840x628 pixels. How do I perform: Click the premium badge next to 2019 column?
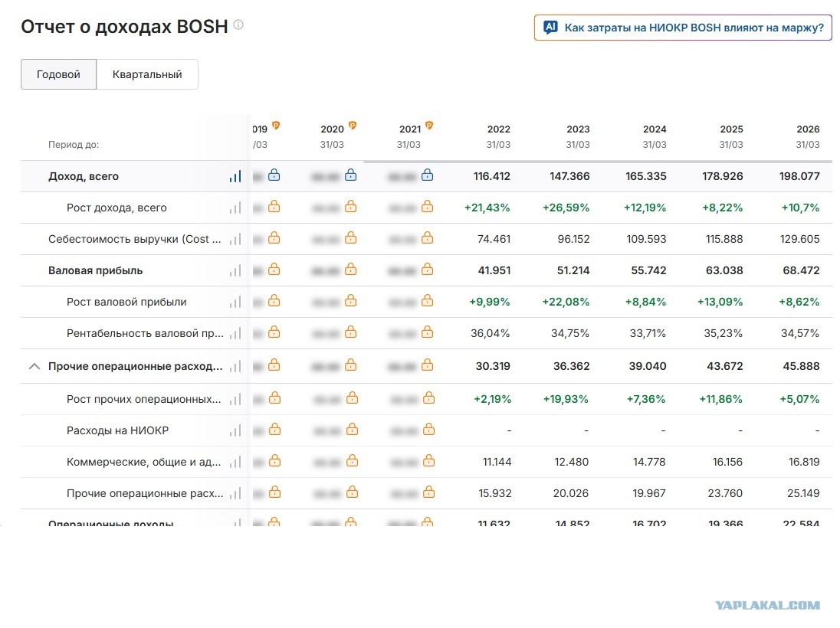[276, 126]
